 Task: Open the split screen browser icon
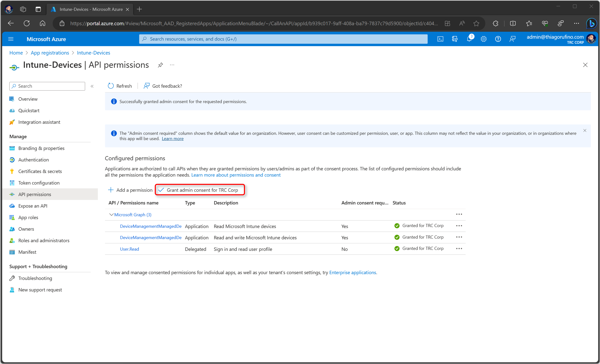513,23
